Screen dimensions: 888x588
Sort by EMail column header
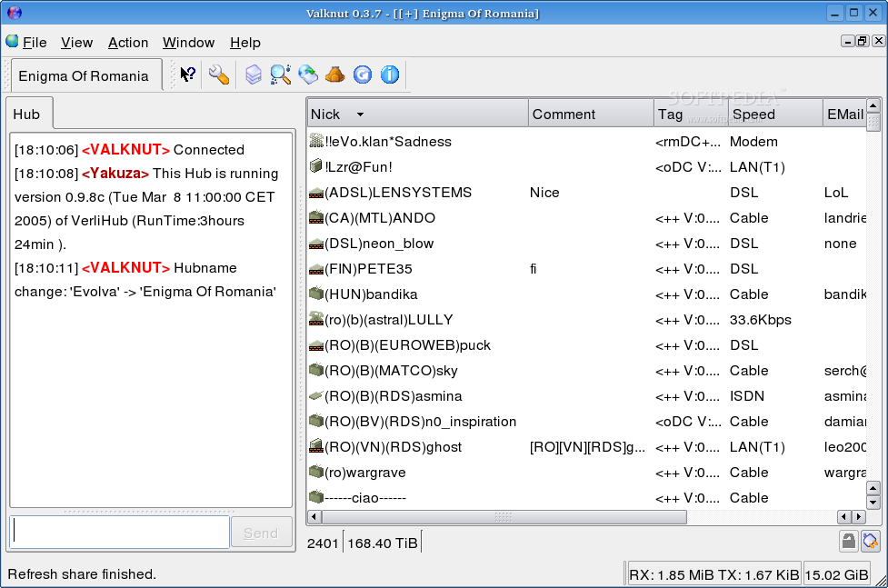pos(844,114)
